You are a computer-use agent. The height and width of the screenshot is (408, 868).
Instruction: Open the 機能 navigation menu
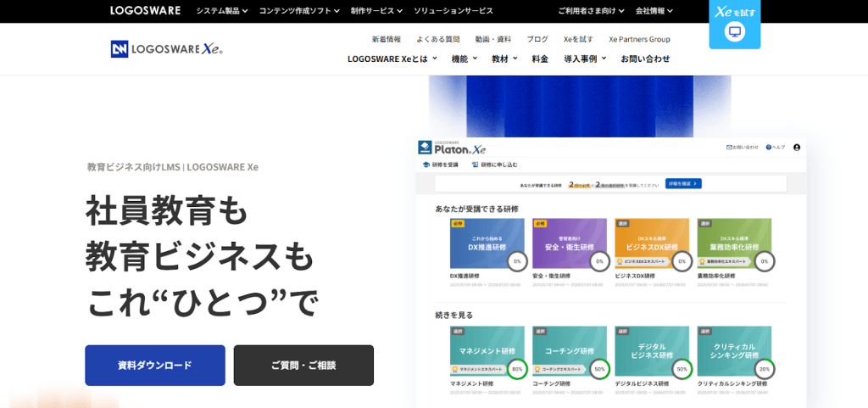coord(464,59)
